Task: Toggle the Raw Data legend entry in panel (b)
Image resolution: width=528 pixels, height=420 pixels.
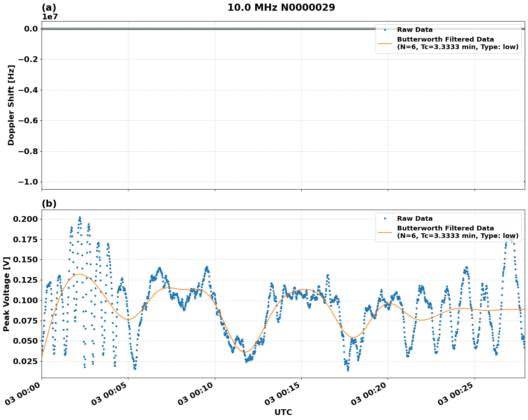Action: (415, 218)
